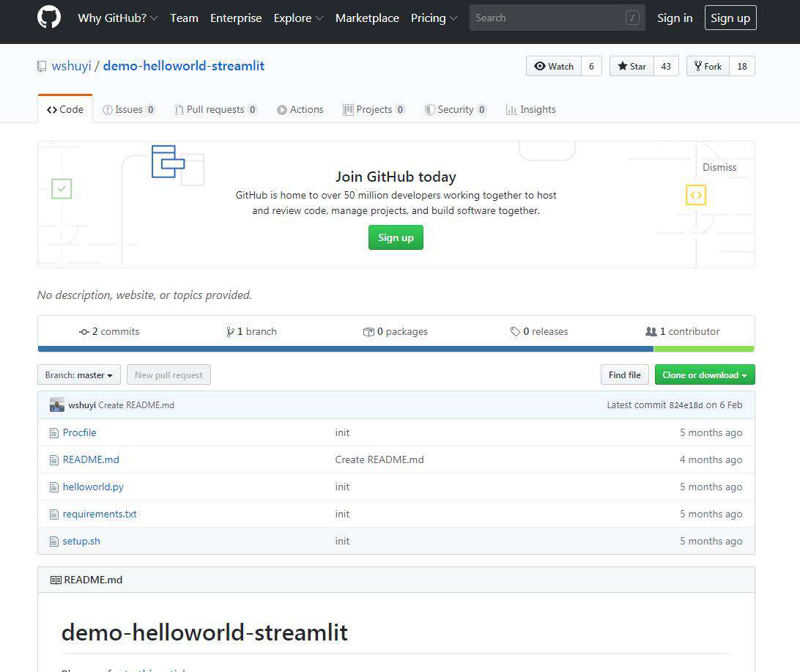This screenshot has height=672, width=800.
Task: Open requirements.txt file
Action: click(100, 514)
